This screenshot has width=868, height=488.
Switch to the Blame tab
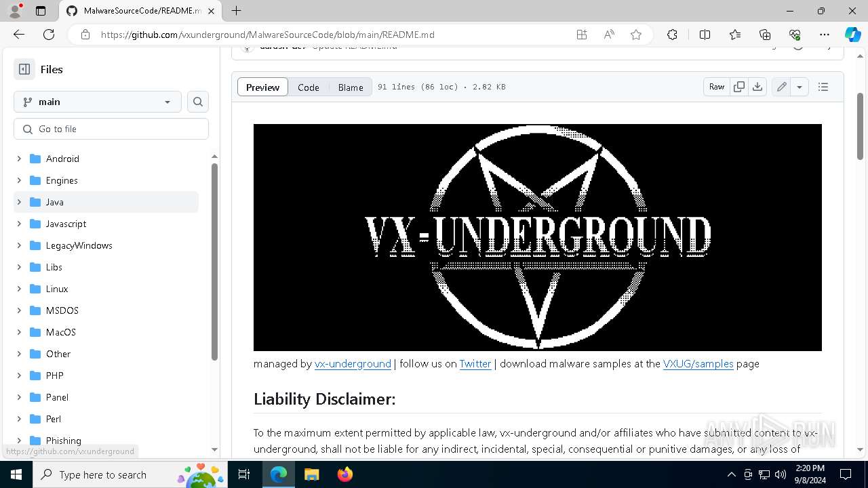coord(351,87)
